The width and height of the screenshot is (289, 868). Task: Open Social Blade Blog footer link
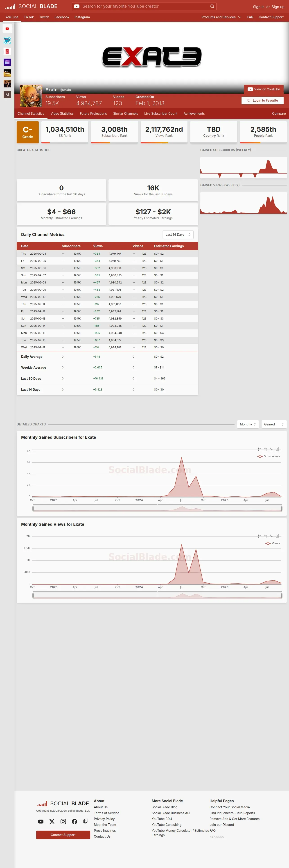(165, 807)
